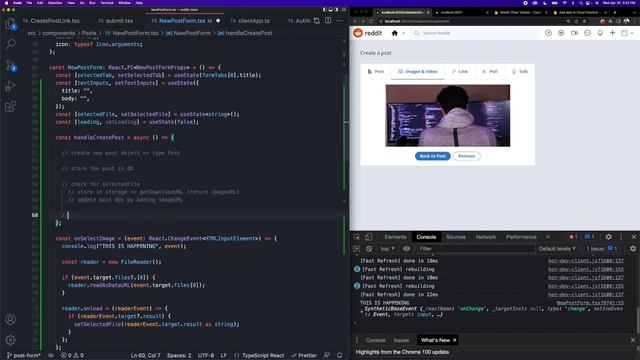Switch to the clientApp.ts editor tab

pyautogui.click(x=250, y=20)
